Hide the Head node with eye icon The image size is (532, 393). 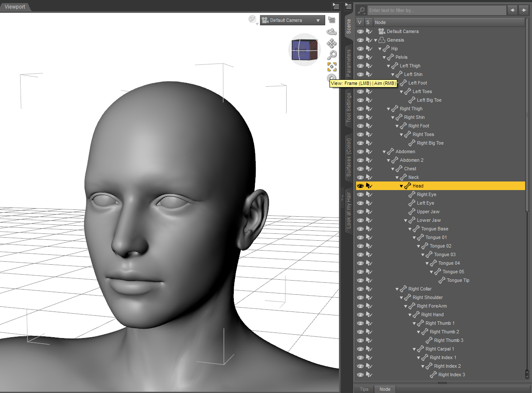coord(360,186)
